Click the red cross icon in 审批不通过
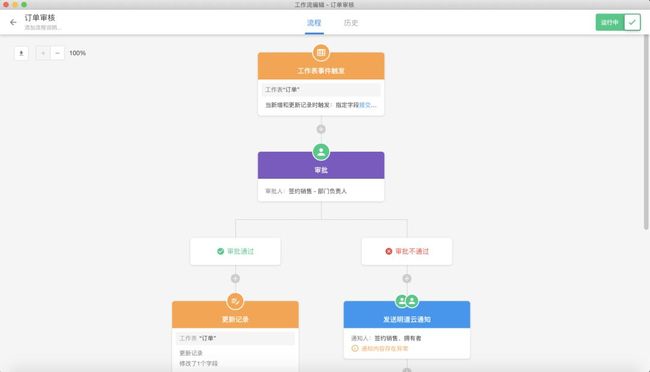This screenshot has width=650, height=372. tap(389, 251)
